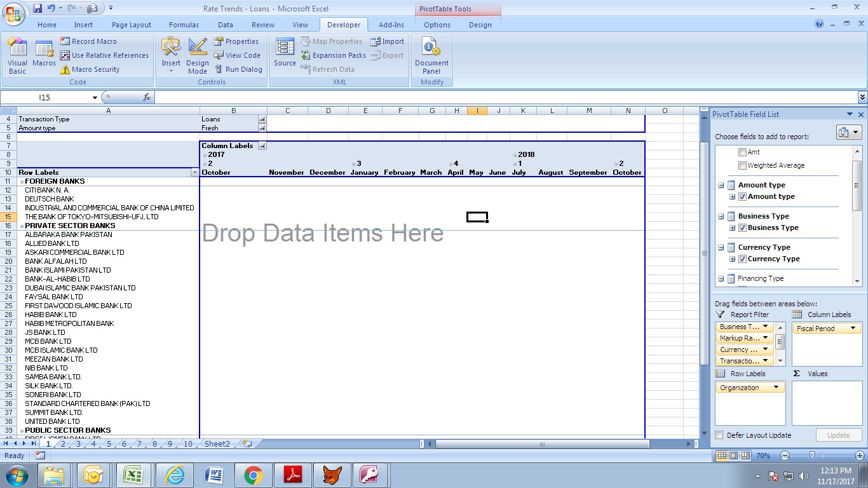
Task: Uncheck the Currency Type field
Action: (x=742, y=259)
